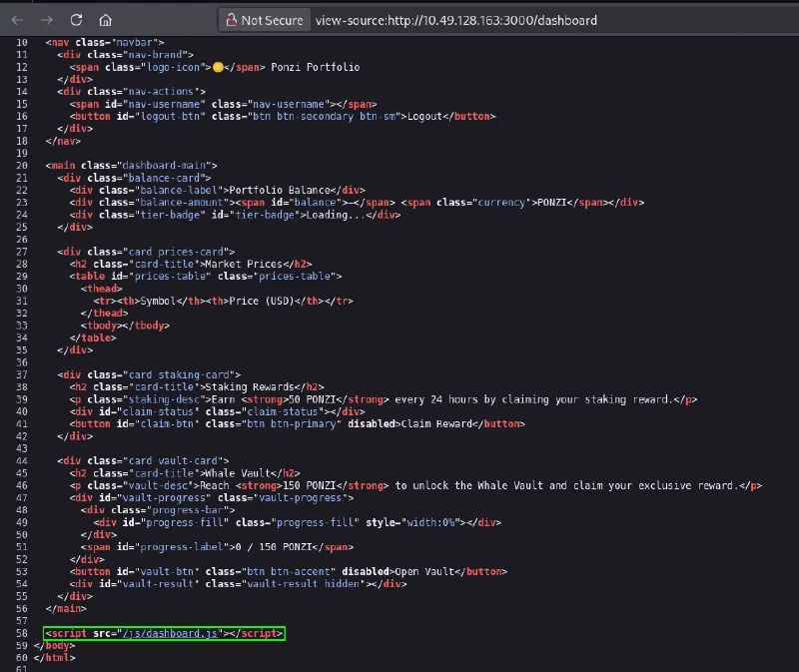The width and height of the screenshot is (799, 672).
Task: Click 'Market Prices' heading text on line 28
Action: [244, 264]
